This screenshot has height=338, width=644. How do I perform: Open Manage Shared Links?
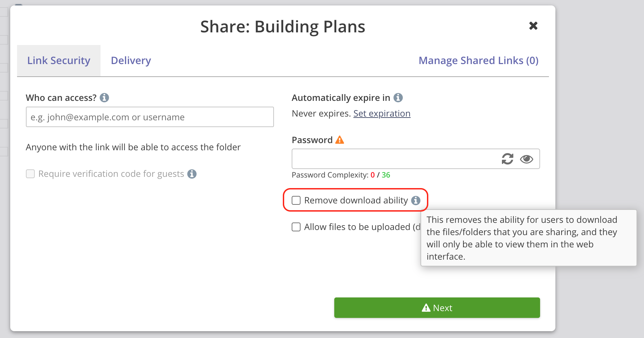pyautogui.click(x=478, y=60)
